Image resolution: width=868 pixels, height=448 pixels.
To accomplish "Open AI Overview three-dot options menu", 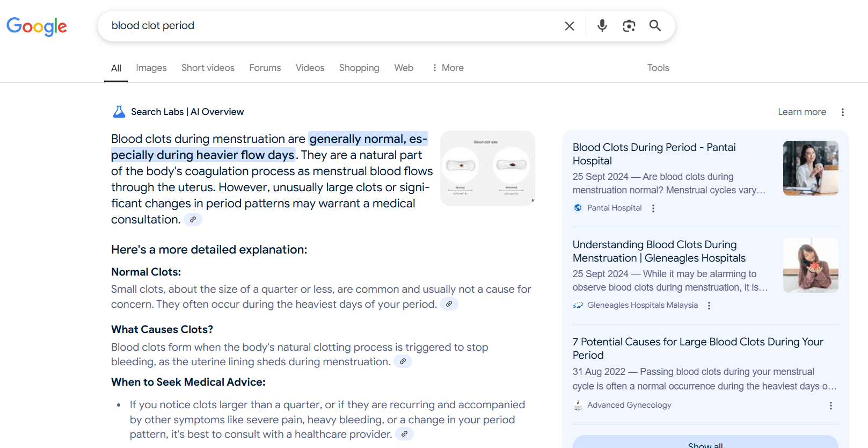I will (x=843, y=112).
